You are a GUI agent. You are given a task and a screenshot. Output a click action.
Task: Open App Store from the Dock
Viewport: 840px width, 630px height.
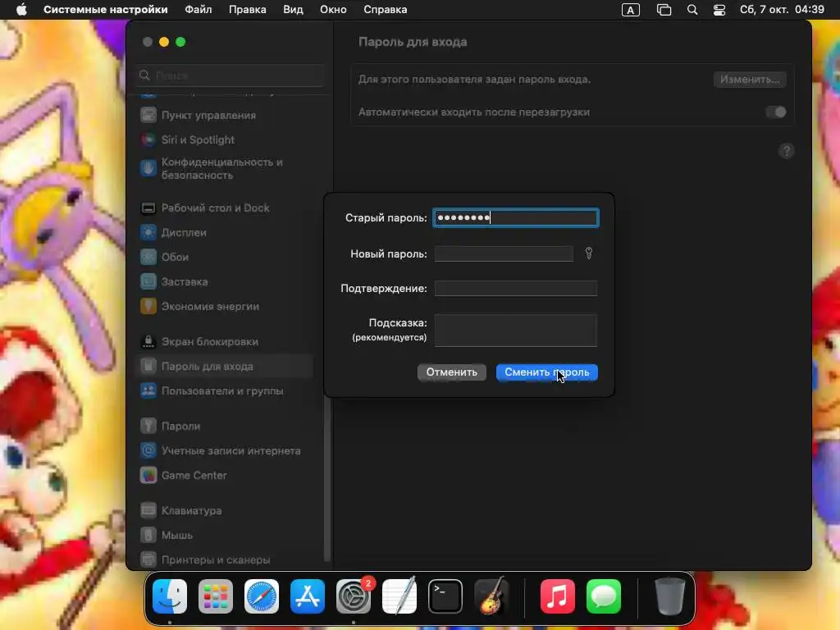pyautogui.click(x=308, y=596)
